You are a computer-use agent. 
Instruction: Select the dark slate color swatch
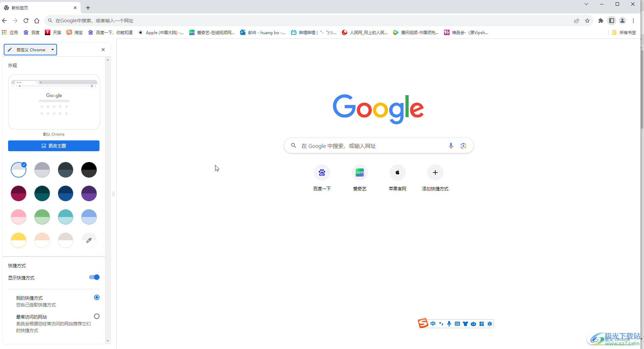pyautogui.click(x=65, y=170)
